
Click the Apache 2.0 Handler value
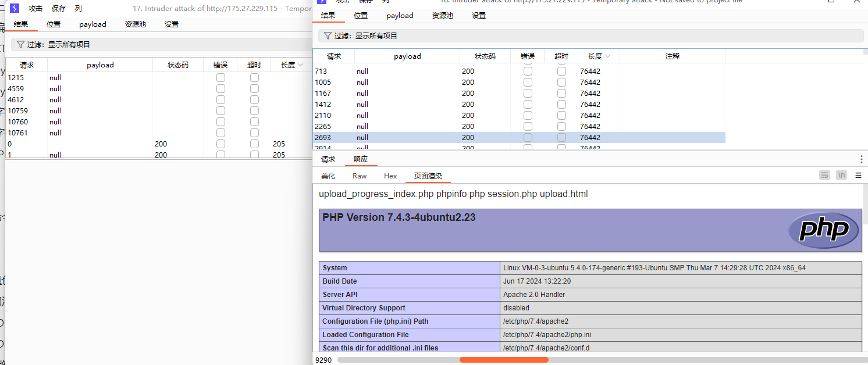tap(534, 295)
